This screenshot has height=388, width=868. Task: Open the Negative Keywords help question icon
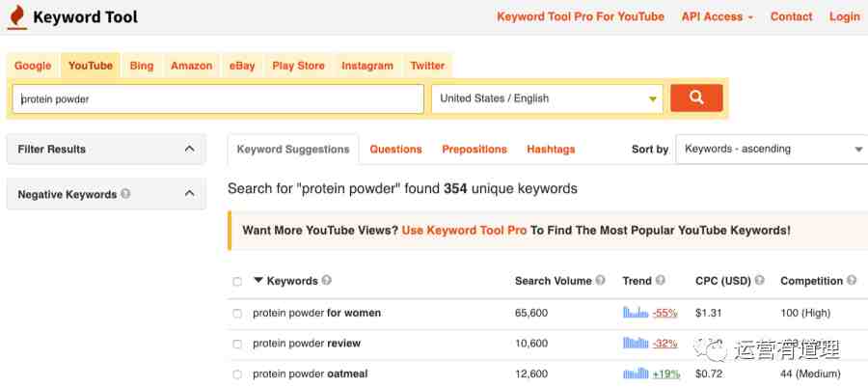coord(125,194)
